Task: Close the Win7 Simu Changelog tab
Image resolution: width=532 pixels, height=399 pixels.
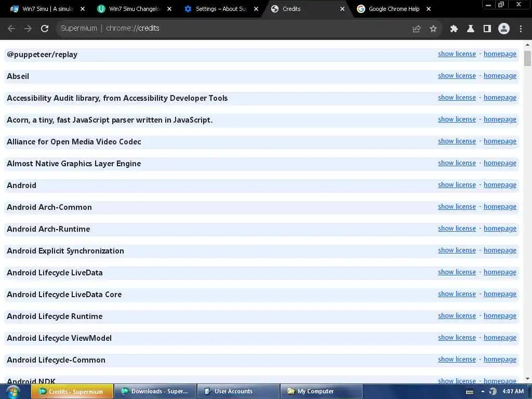Action: click(x=169, y=9)
